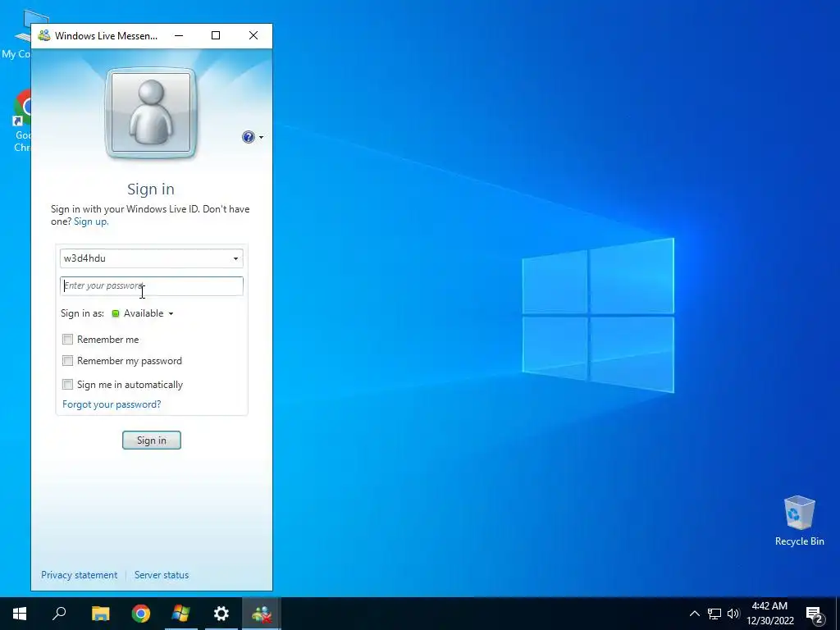Minimize the Windows Live Messenger window

179,35
